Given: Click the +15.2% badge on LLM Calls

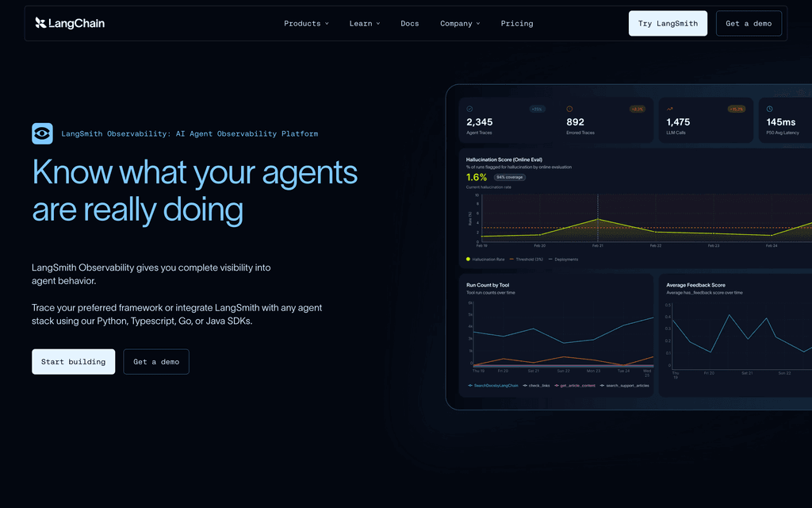Looking at the screenshot, I should point(737,110).
